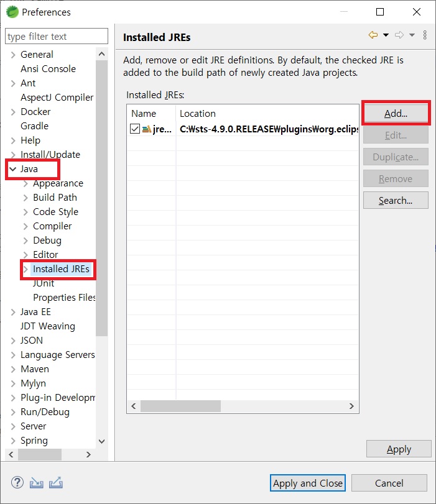The width and height of the screenshot is (436, 504).
Task: Click the Duplicate... button
Action: 396,157
